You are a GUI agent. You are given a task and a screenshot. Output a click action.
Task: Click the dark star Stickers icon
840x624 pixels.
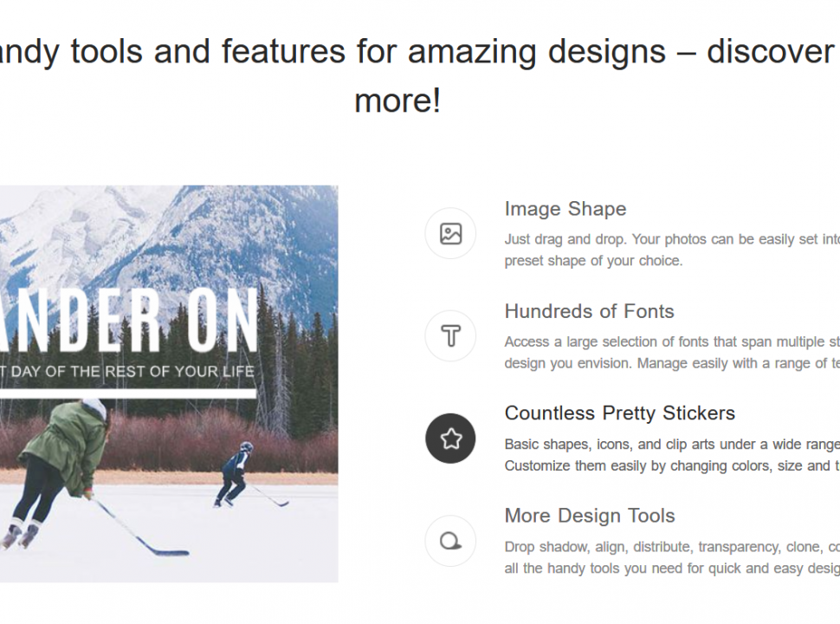click(450, 439)
